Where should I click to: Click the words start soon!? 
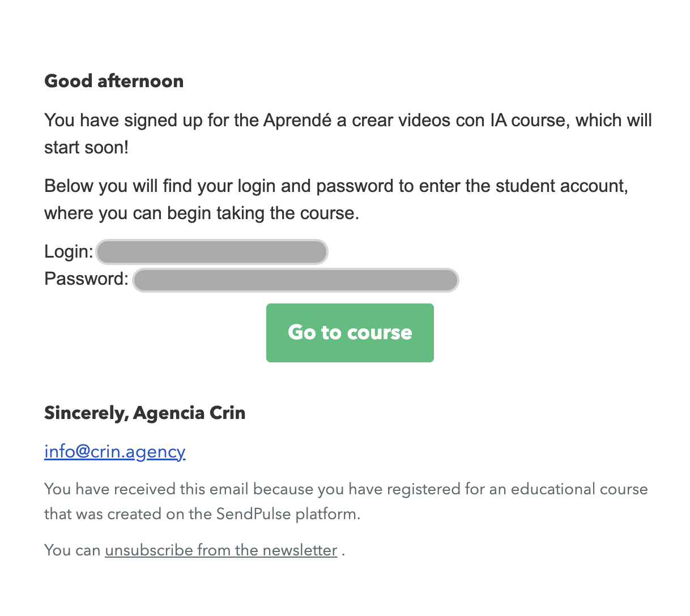pyautogui.click(x=87, y=147)
